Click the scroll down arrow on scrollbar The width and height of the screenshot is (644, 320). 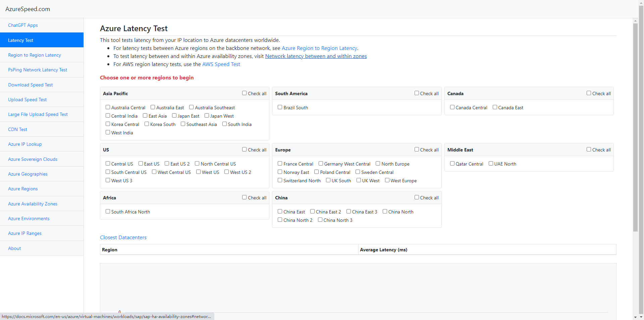coord(635,317)
